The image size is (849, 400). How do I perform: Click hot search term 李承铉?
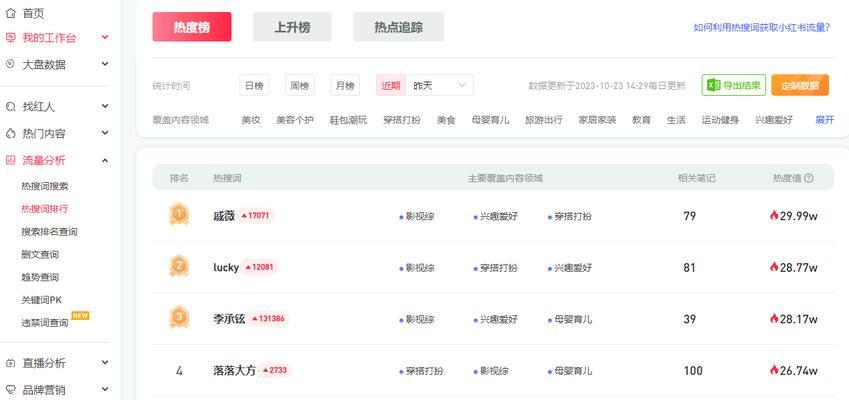pyautogui.click(x=229, y=319)
